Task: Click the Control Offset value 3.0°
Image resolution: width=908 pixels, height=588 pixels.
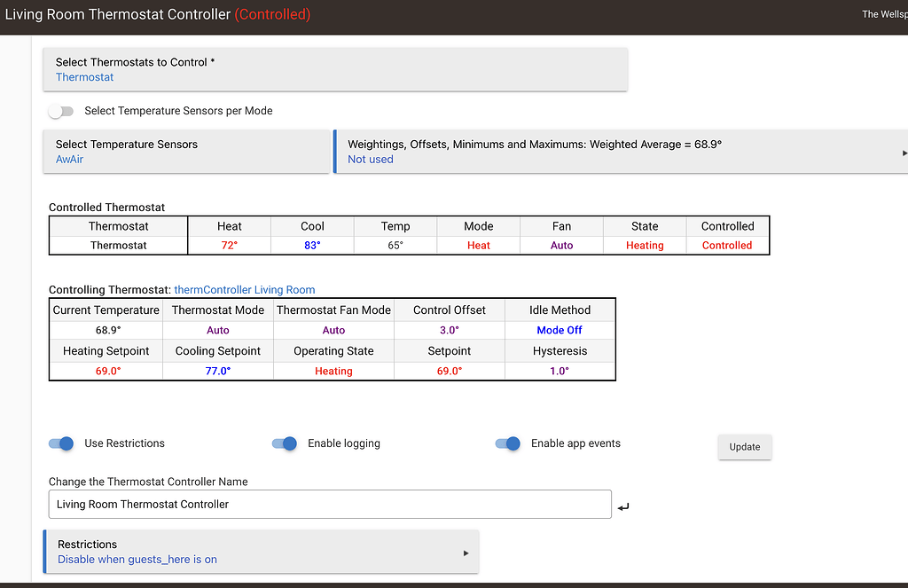Action: pyautogui.click(x=450, y=330)
